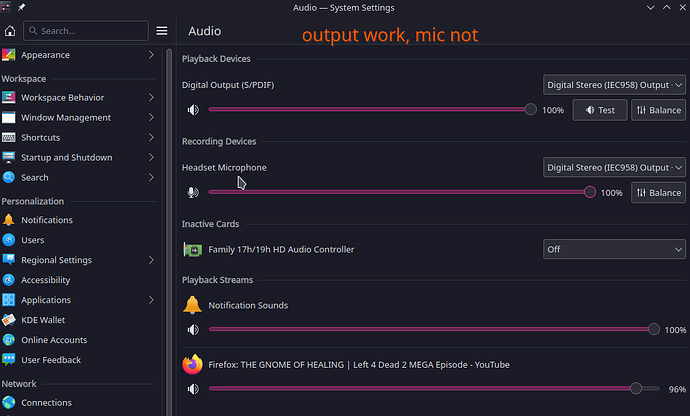Mute the Notification Sounds stream
Screen dimensions: 690x416
pyautogui.click(x=192, y=329)
